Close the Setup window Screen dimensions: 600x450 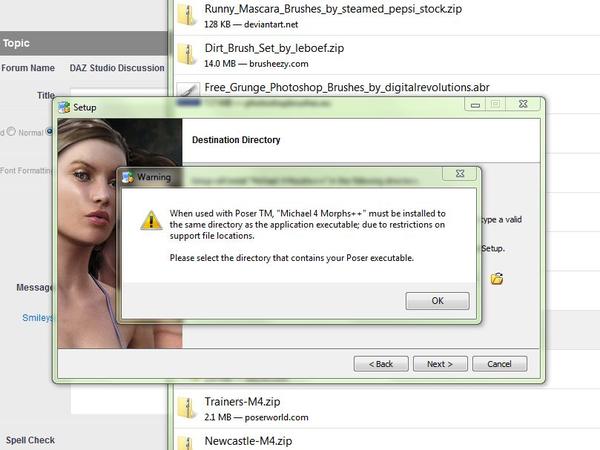click(523, 104)
